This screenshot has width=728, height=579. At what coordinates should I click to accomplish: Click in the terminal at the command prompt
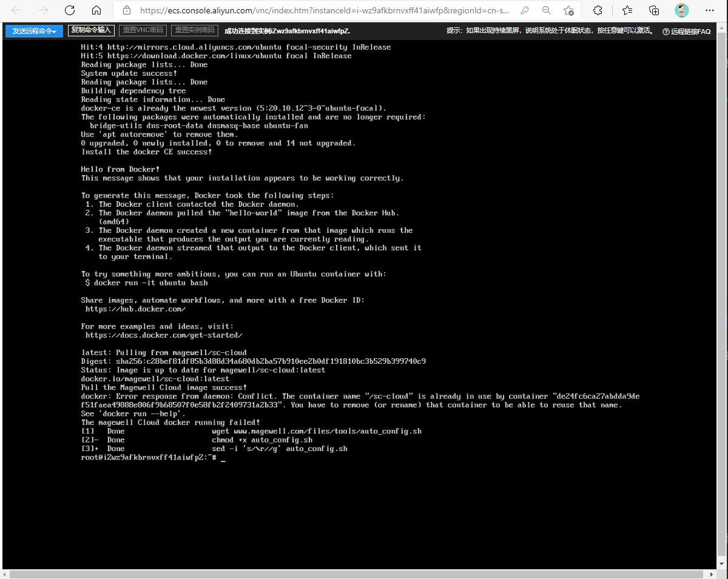click(x=223, y=458)
